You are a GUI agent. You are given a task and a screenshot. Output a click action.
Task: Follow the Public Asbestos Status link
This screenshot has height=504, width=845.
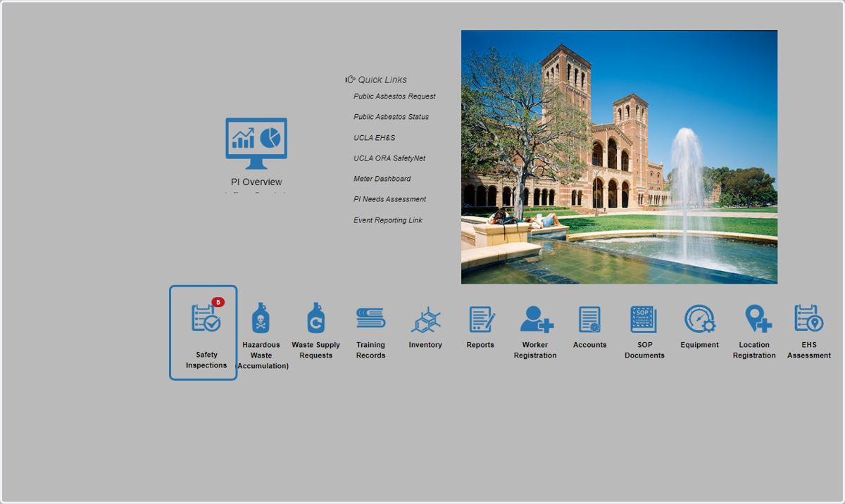[x=391, y=117]
